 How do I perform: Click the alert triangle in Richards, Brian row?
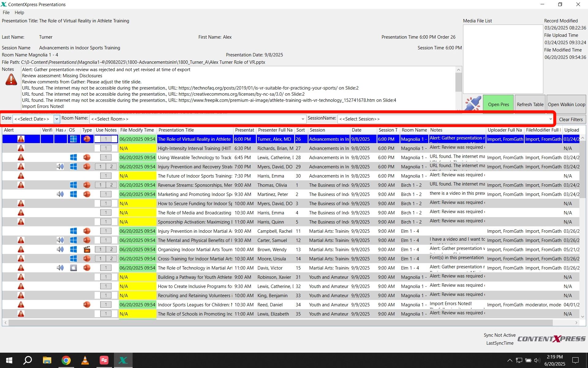click(x=21, y=148)
